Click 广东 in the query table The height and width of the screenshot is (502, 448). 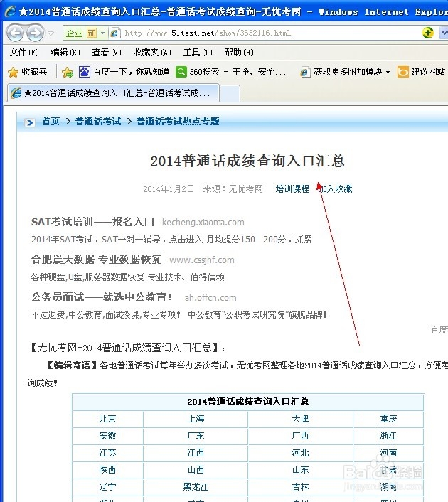tap(196, 436)
